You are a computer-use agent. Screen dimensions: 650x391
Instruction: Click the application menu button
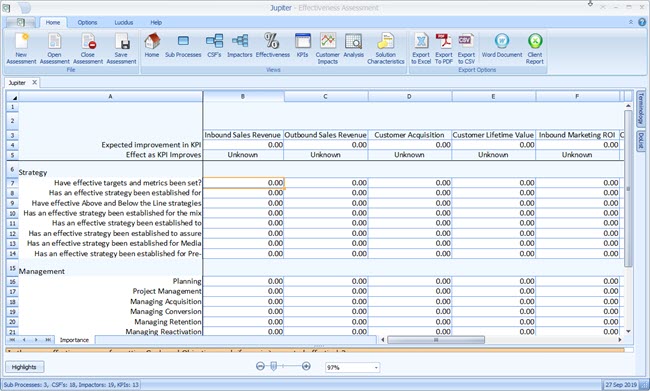pyautogui.click(x=21, y=22)
